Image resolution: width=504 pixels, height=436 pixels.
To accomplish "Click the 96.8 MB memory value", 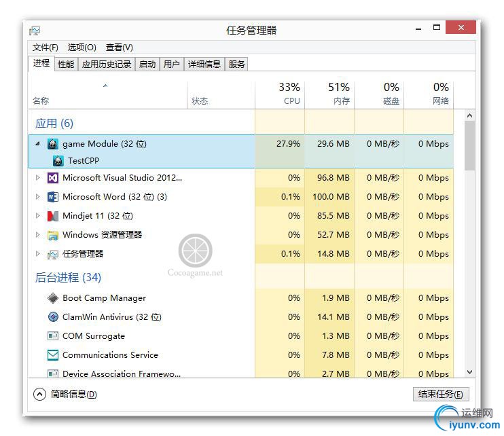I will (x=334, y=178).
